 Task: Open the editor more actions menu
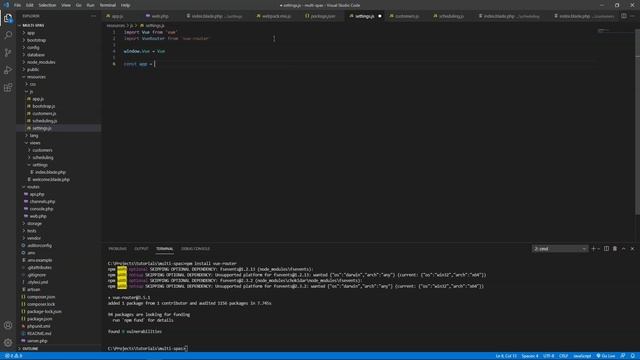(633, 16)
